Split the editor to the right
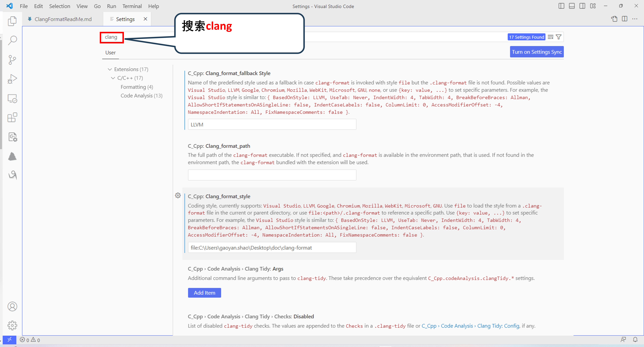 [x=625, y=19]
